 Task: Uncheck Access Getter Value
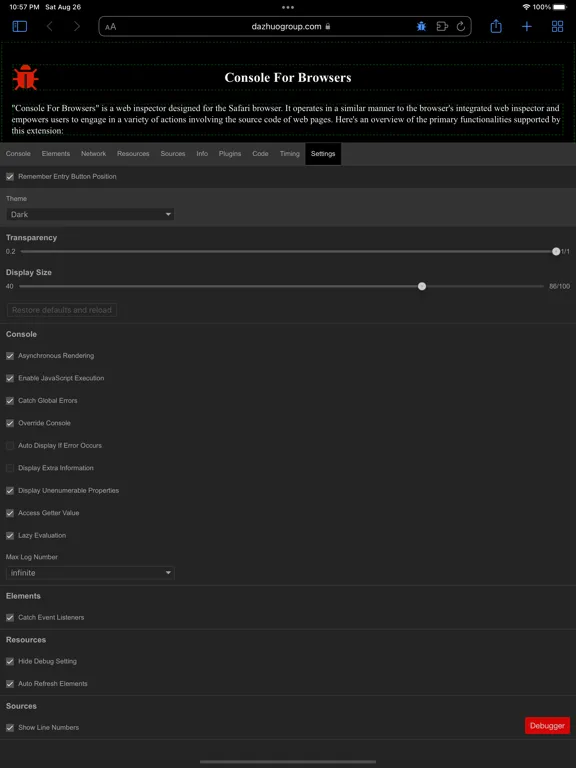click(x=10, y=513)
